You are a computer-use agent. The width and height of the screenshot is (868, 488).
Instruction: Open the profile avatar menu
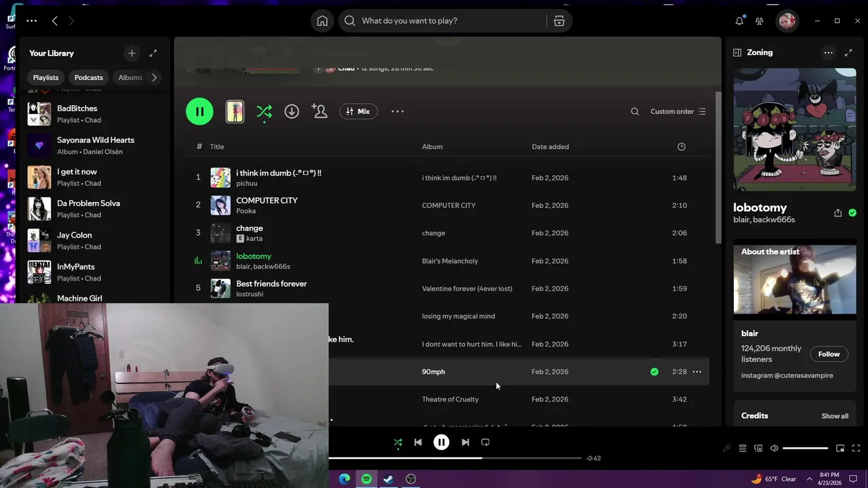coord(787,21)
